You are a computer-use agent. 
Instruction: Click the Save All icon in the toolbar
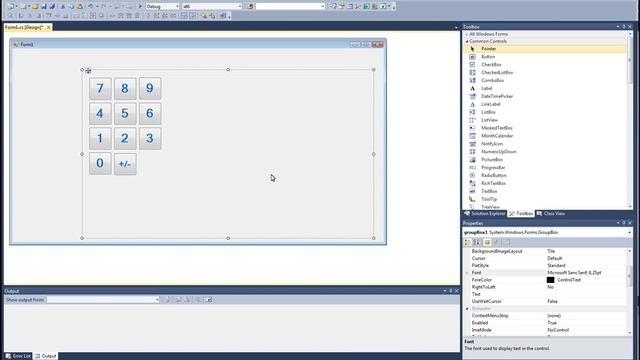pos(52,6)
